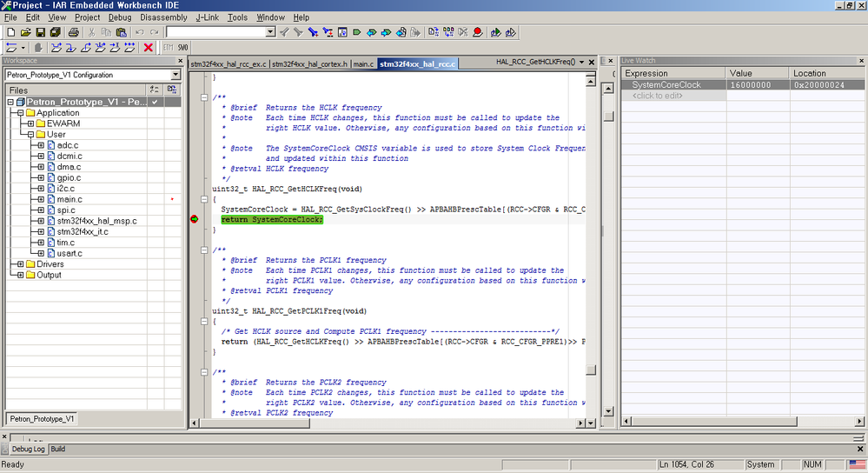Image resolution: width=868 pixels, height=473 pixels.
Task: Click the Step Over icon
Action: pyautogui.click(x=56, y=48)
